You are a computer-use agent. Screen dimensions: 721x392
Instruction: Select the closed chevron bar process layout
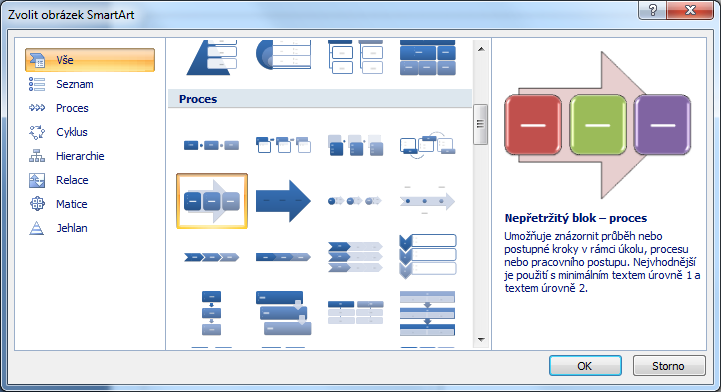coord(283,257)
